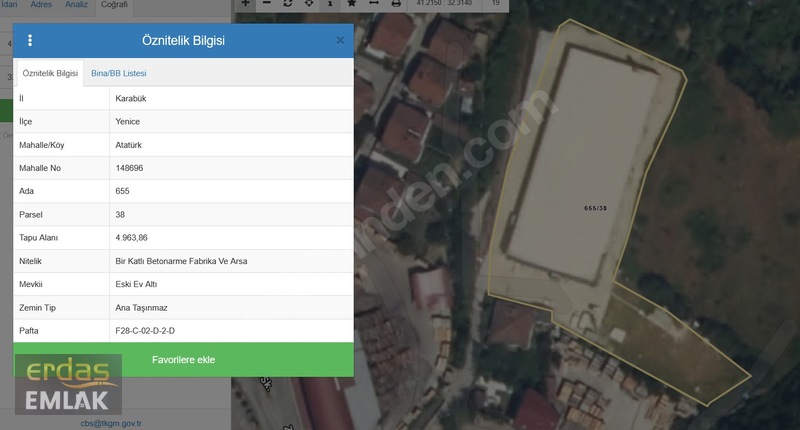
Task: Click the print icon in map toolbar
Action: point(396,3)
